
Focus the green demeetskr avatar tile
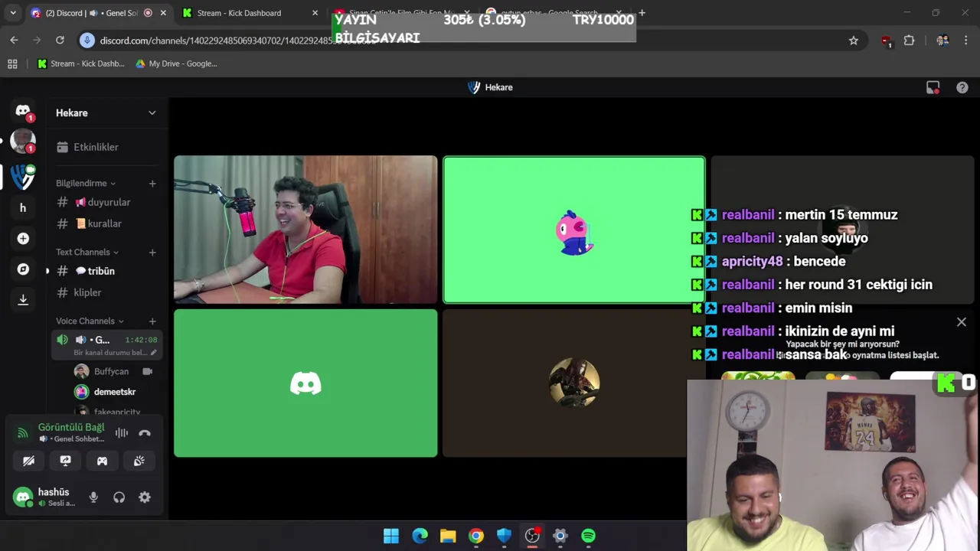[x=574, y=230]
